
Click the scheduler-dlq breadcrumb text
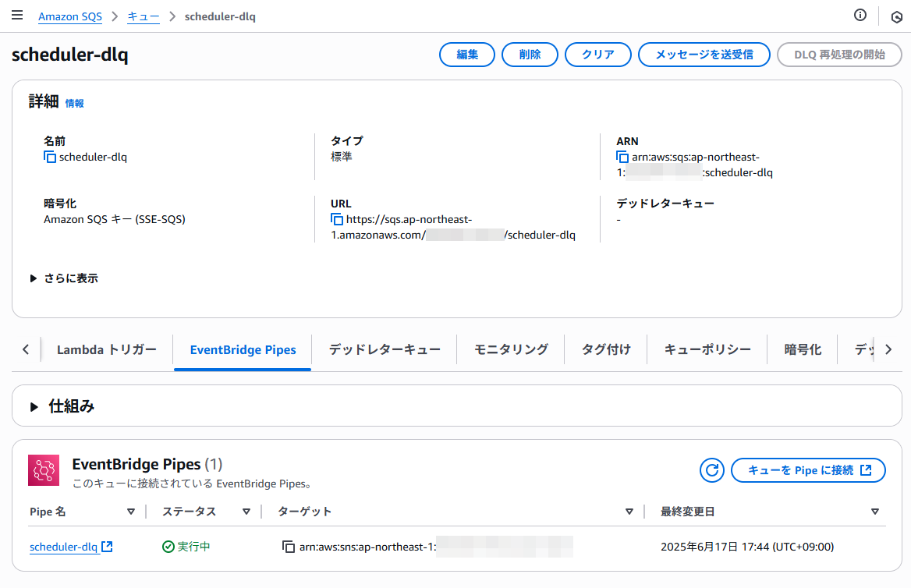pos(220,16)
